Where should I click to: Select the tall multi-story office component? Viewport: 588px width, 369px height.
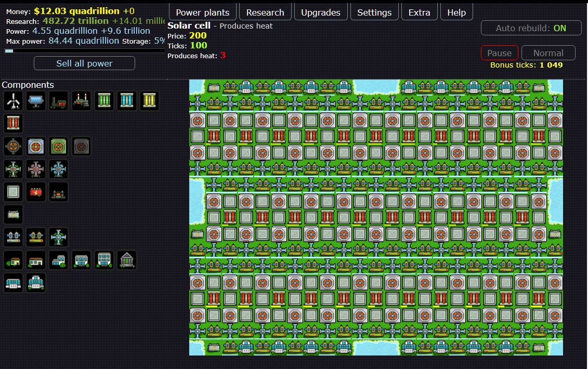click(104, 260)
